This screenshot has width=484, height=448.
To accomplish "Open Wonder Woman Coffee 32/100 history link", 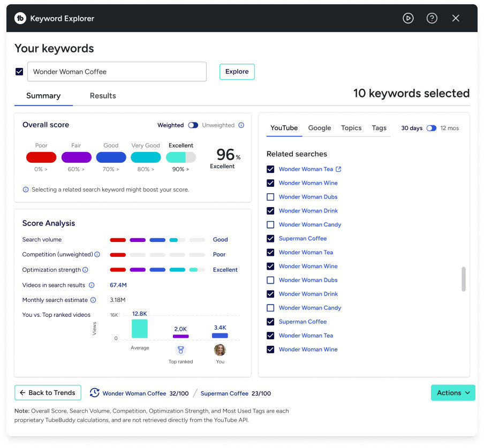I will pyautogui.click(x=146, y=393).
